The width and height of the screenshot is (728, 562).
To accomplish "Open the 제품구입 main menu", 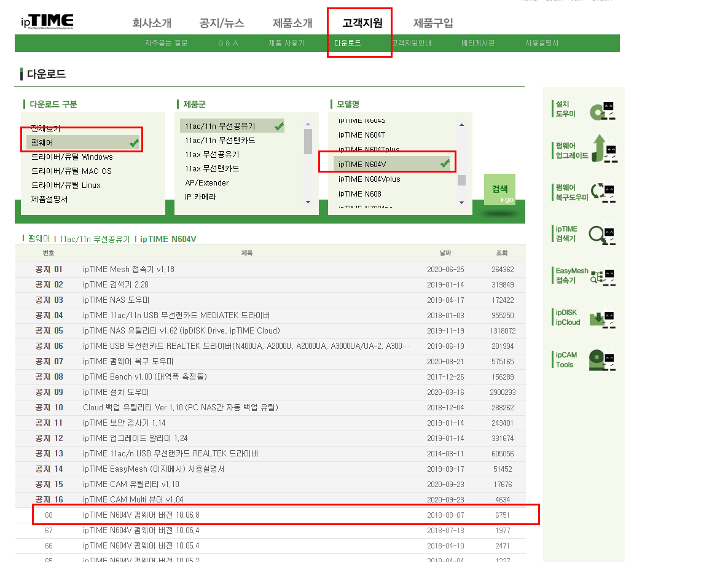I will [433, 23].
